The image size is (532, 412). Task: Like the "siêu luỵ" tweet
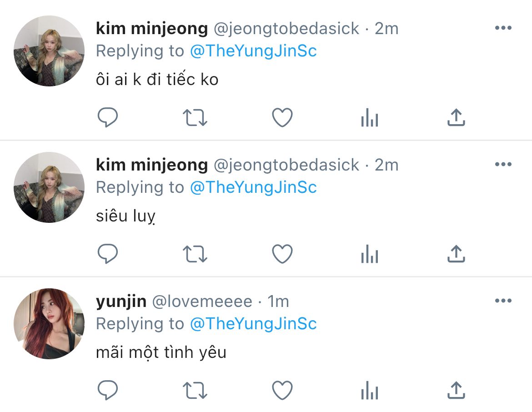point(282,254)
